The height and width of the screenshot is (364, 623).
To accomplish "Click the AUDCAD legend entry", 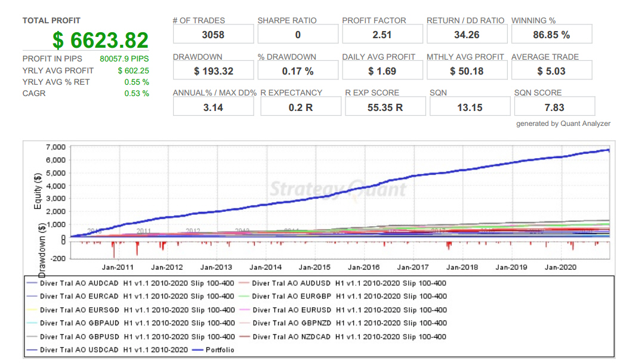I will (130, 283).
